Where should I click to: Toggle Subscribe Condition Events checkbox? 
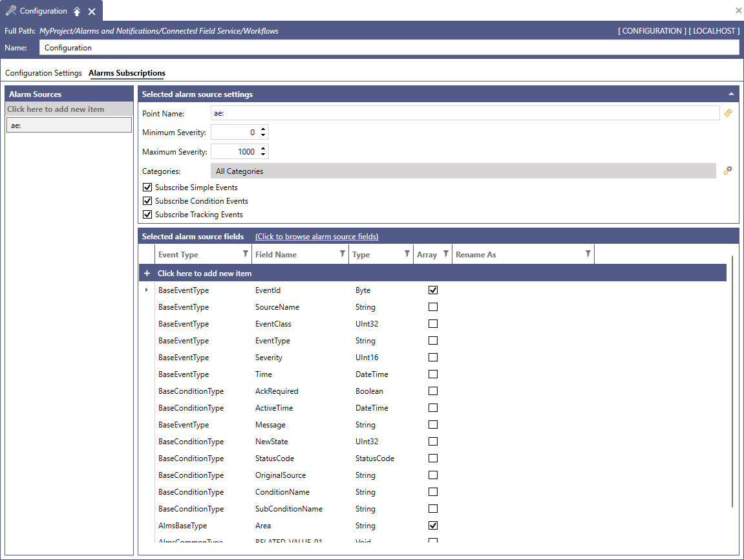[x=147, y=200]
